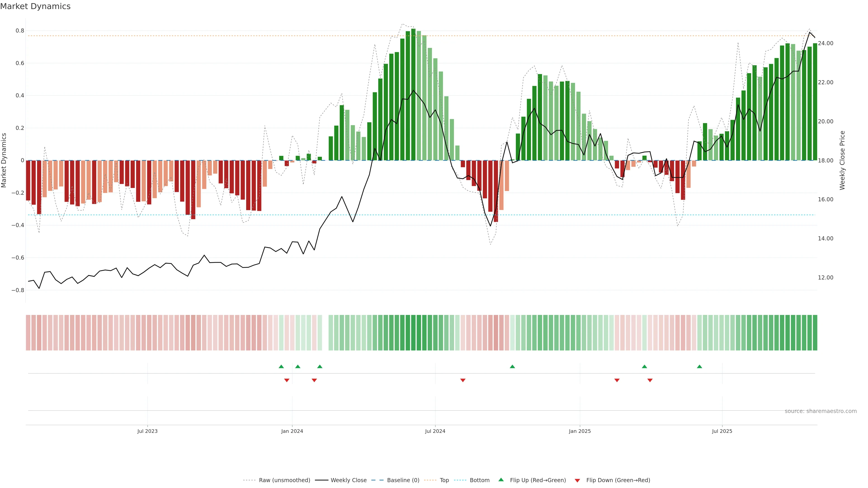868x488 pixels.
Task: Click the Jan 2024 x-axis label
Action: 292,431
